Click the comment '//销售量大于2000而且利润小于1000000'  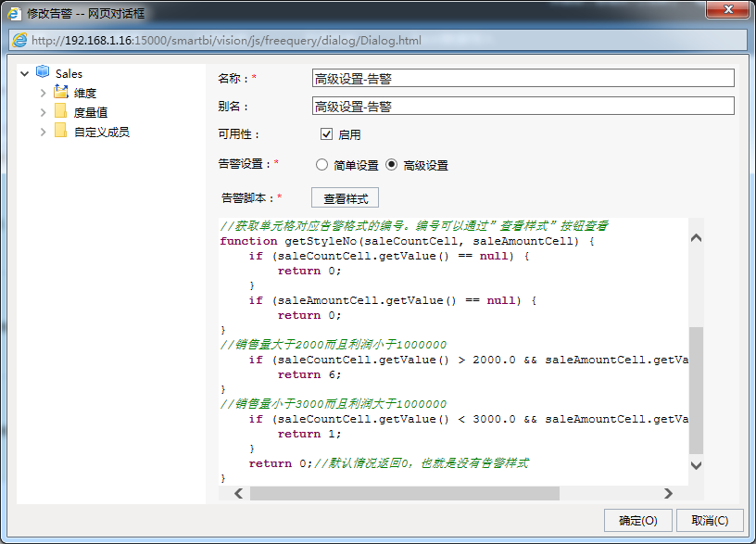point(334,345)
